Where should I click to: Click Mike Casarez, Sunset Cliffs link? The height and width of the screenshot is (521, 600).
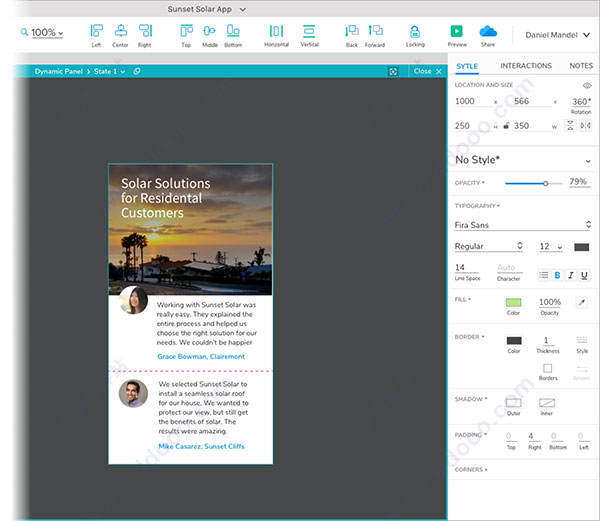point(201,446)
